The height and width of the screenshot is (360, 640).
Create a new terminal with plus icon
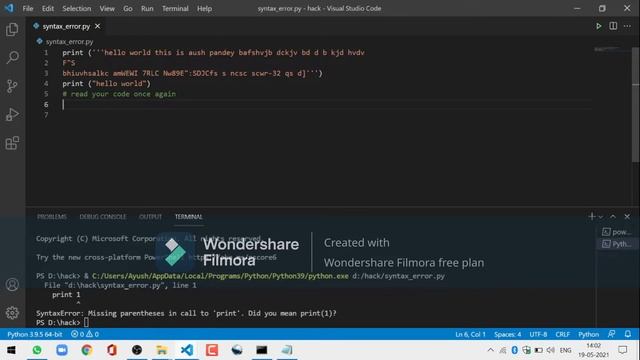[x=592, y=216]
